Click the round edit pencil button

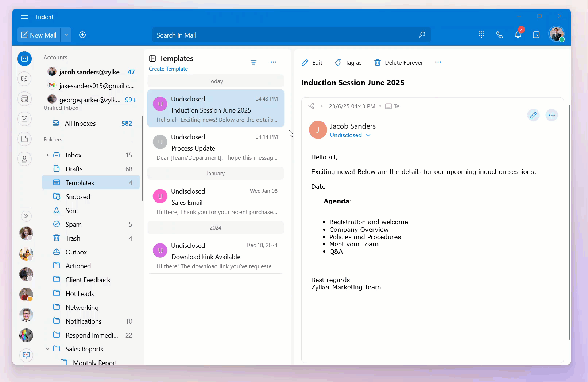(533, 115)
